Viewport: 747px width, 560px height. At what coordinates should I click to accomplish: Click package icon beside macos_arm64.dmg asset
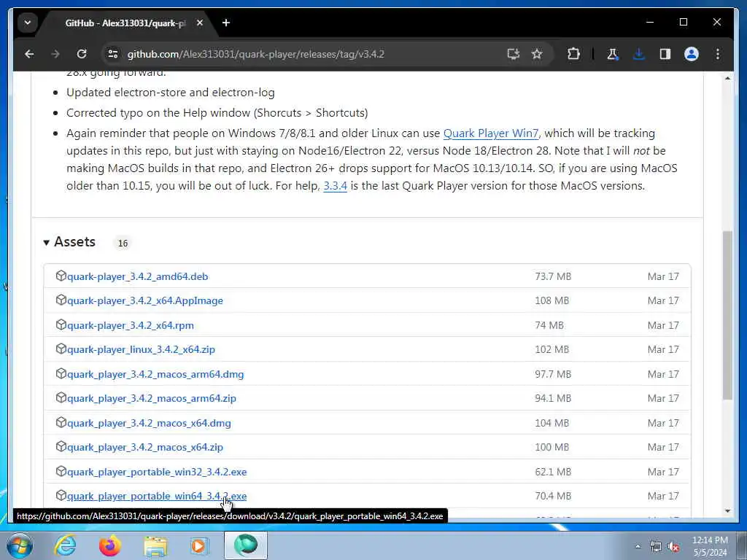pyautogui.click(x=61, y=373)
